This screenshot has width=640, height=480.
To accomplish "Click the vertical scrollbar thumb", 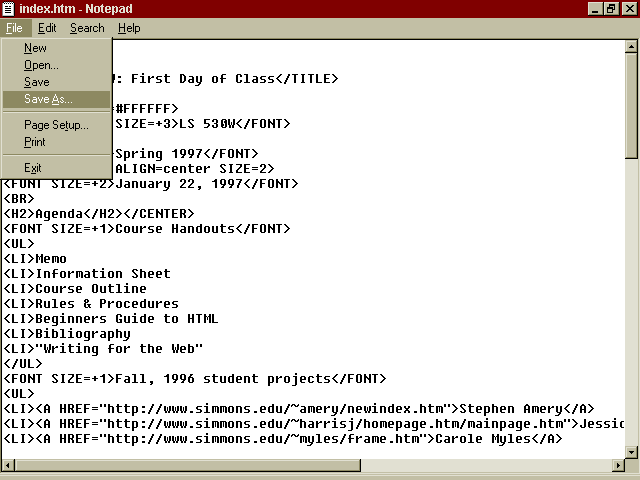I will (631, 99).
